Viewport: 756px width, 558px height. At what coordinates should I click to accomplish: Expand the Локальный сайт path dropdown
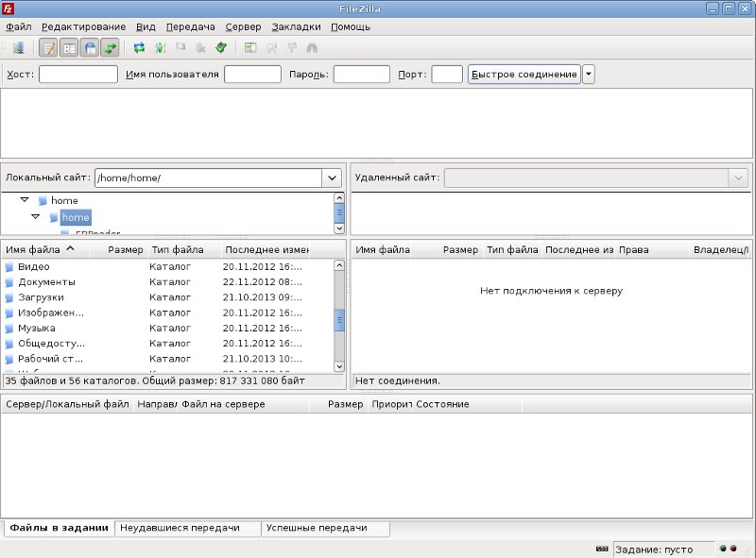[x=332, y=178]
